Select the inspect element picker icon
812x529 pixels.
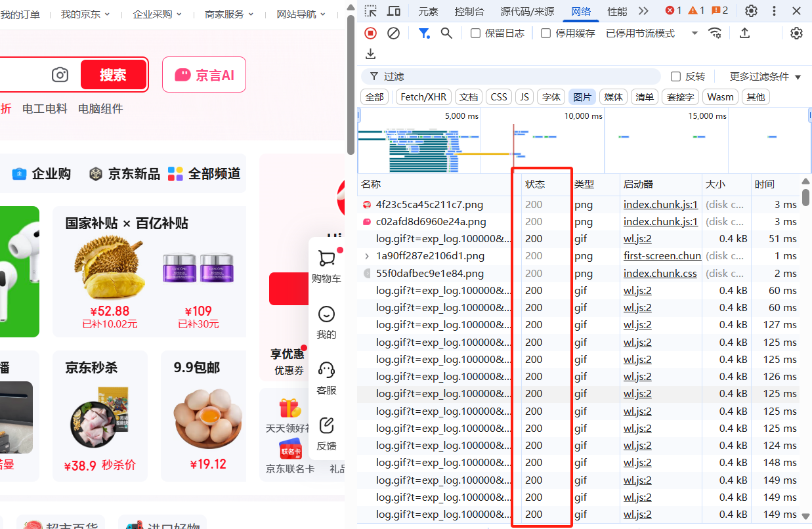click(371, 11)
